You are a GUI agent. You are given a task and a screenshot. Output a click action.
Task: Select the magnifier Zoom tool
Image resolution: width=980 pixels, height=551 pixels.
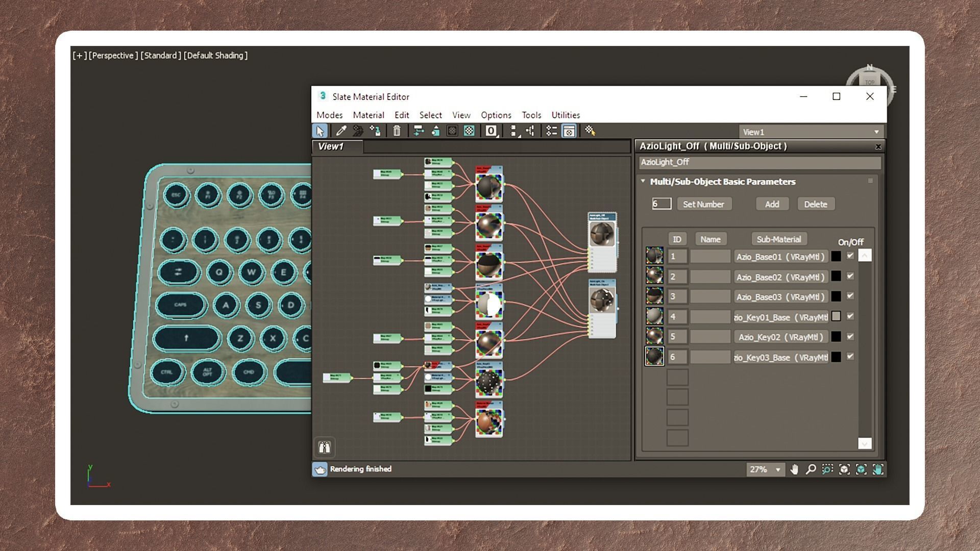(811, 469)
